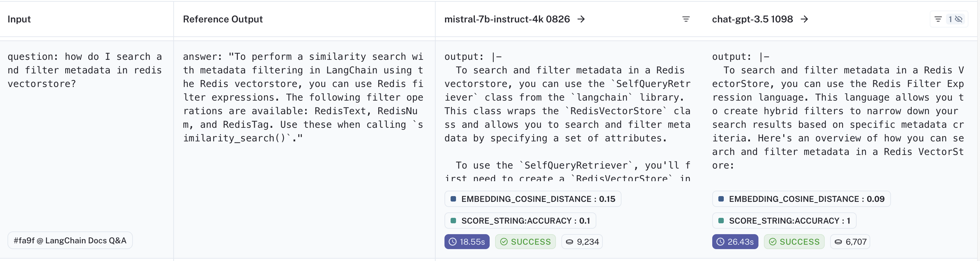Click chat-gpt SCORE_STRING:ACCURACY 1 chip
980x261 pixels.
pyautogui.click(x=784, y=221)
